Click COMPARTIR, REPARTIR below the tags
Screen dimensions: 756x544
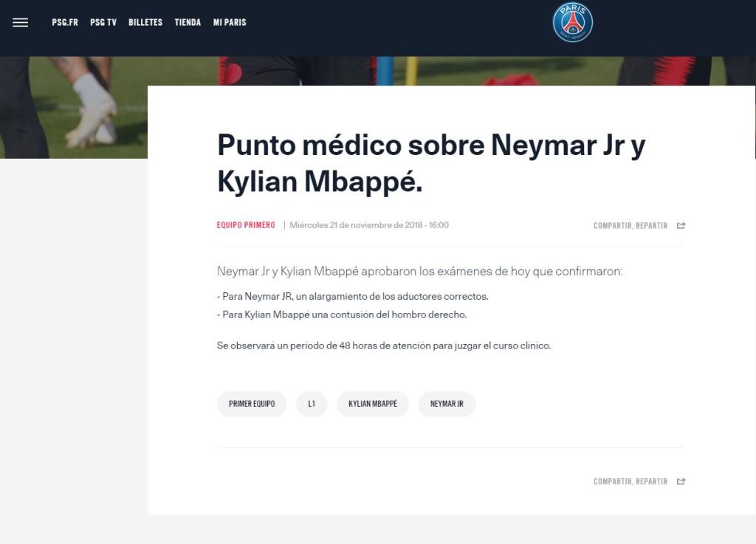(x=630, y=481)
